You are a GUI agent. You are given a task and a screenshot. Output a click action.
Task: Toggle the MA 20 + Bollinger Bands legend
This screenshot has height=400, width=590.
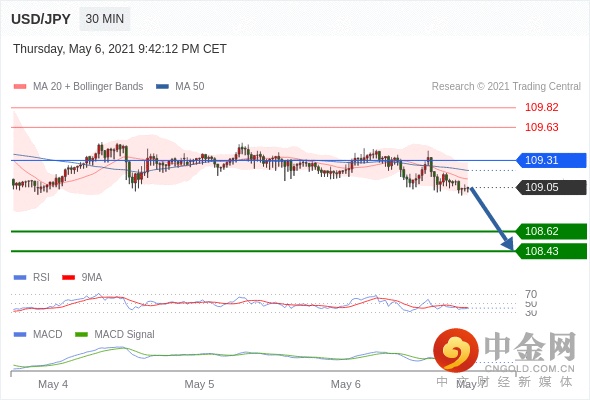[x=78, y=87]
